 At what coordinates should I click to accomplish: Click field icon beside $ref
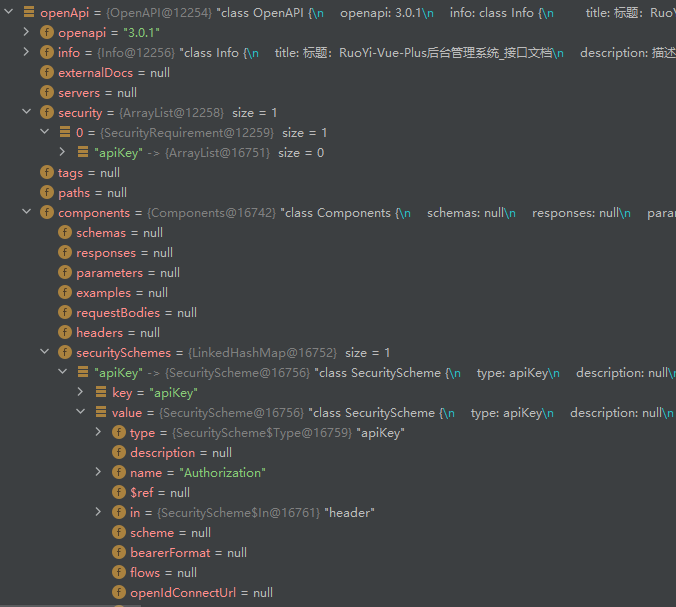coord(119,492)
